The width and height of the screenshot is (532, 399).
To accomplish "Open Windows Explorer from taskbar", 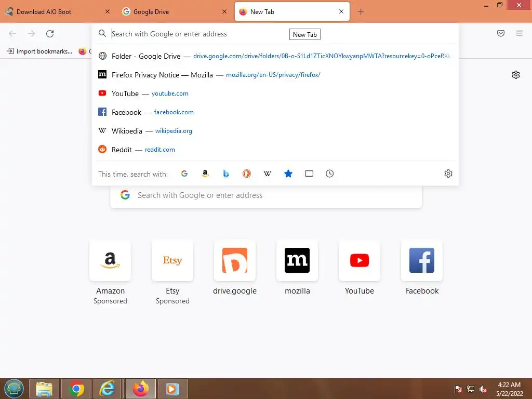I will [x=44, y=389].
